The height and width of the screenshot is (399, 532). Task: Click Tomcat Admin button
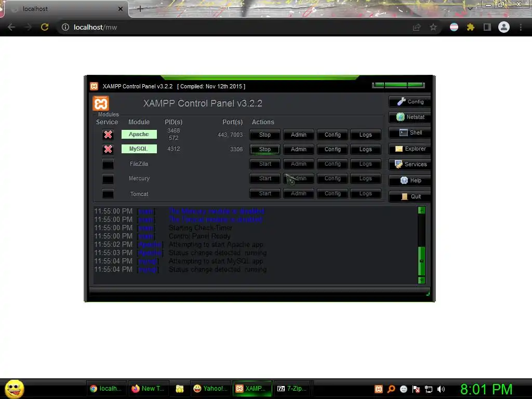point(298,193)
